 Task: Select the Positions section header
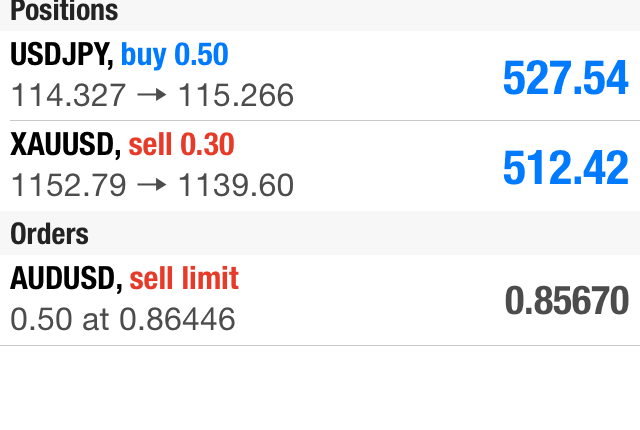pos(64,12)
